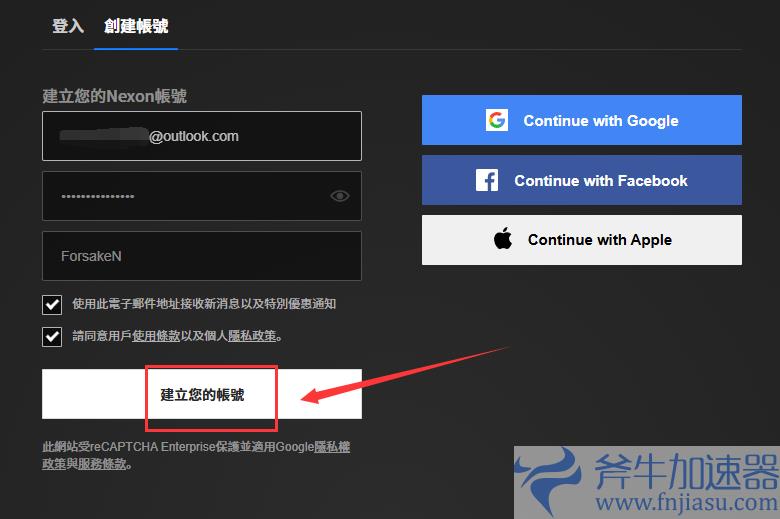Toggle the terms and privacy agreement checkbox
The width and height of the screenshot is (780, 519).
coord(52,337)
